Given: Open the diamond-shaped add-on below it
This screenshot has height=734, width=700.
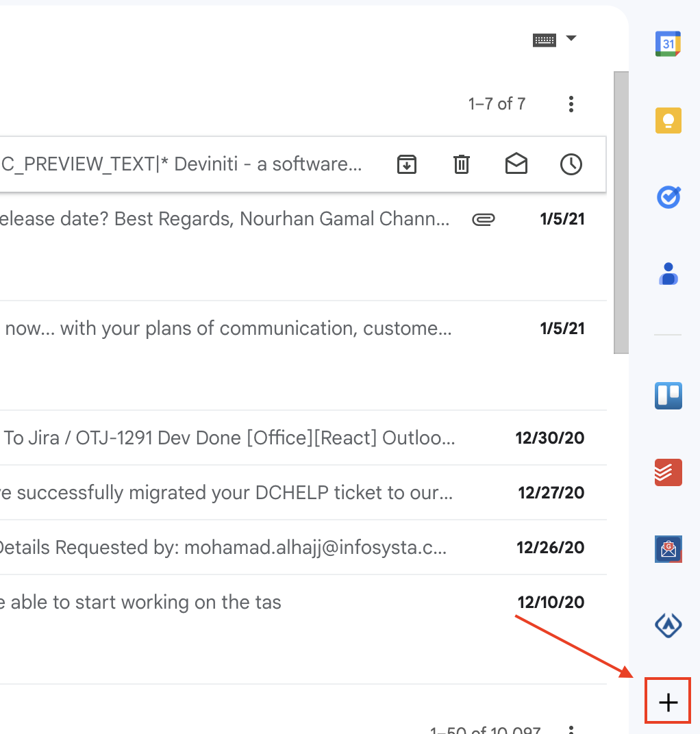Looking at the screenshot, I should (668, 624).
